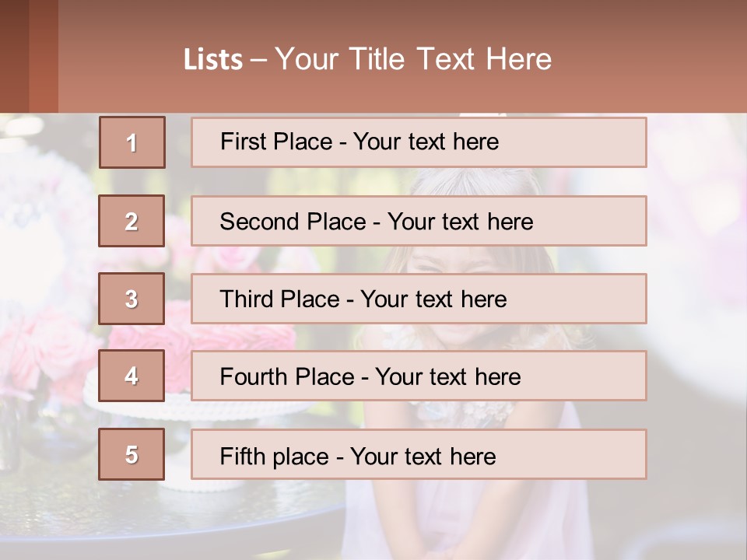This screenshot has height=560, width=747.
Task: Click the First Place text bar
Action: coord(419,142)
